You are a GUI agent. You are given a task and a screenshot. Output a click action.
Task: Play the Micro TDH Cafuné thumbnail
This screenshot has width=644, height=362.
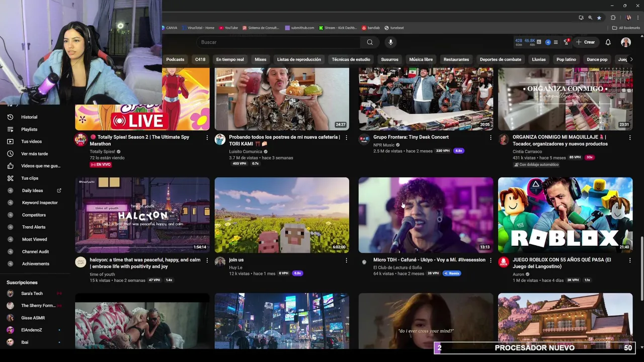click(x=426, y=215)
